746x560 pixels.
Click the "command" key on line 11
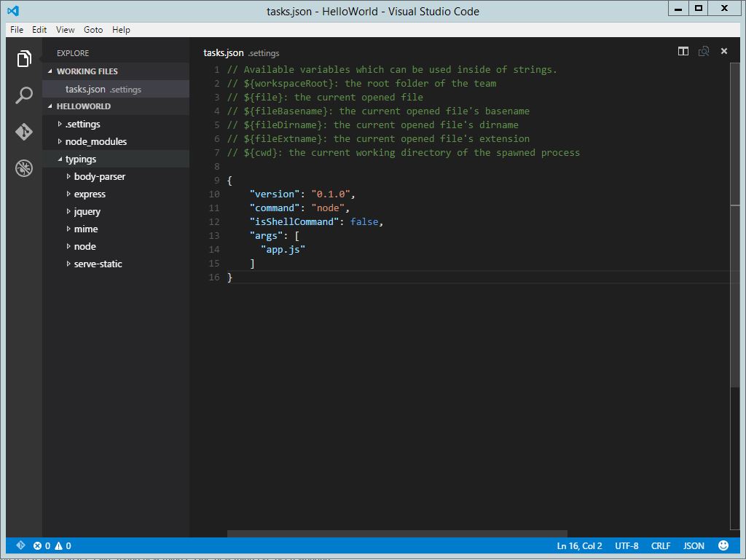[275, 208]
